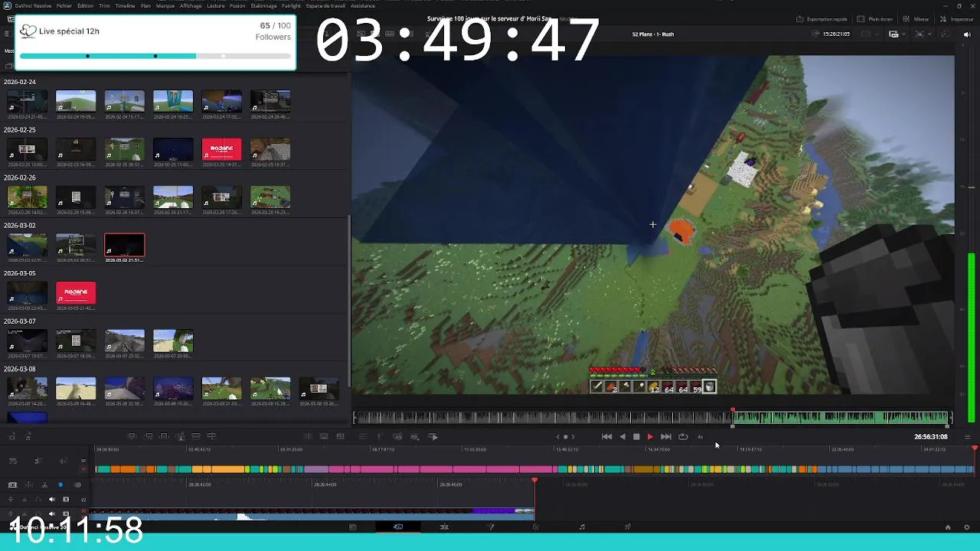Select the first thumbnail under 2026-02-24

point(27,102)
